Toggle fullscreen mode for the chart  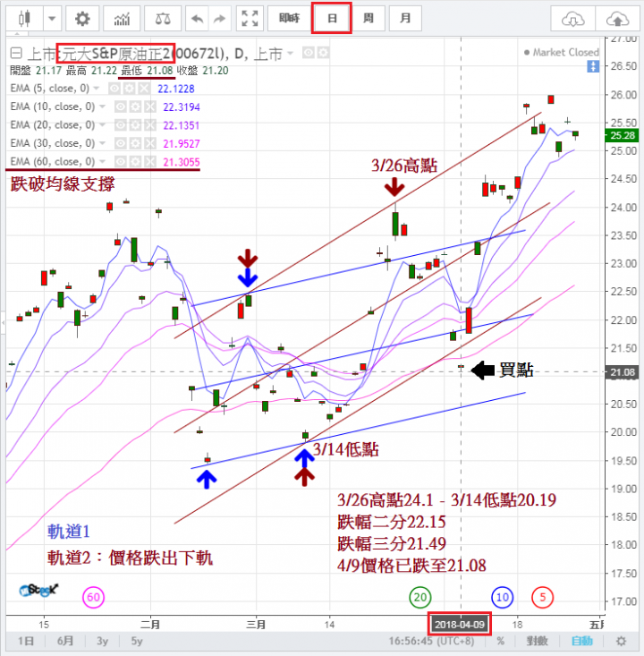click(x=250, y=19)
